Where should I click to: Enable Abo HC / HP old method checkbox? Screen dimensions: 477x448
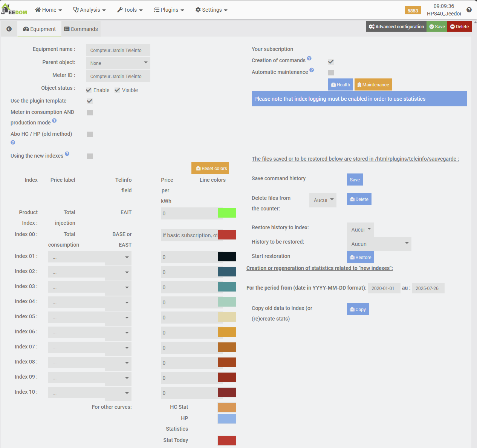[x=90, y=135]
